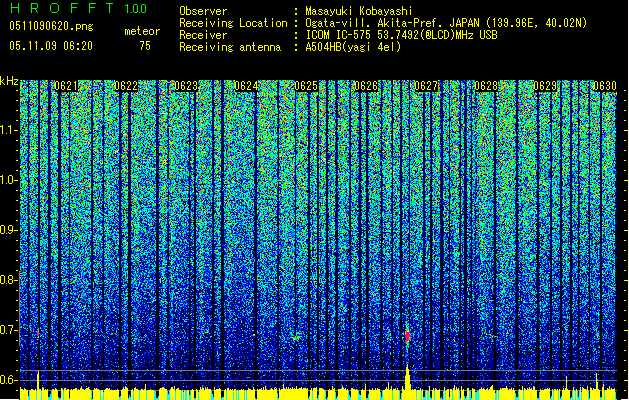629x400 pixels.
Task: Click the Receiving Location label
Action: pyautogui.click(x=233, y=24)
